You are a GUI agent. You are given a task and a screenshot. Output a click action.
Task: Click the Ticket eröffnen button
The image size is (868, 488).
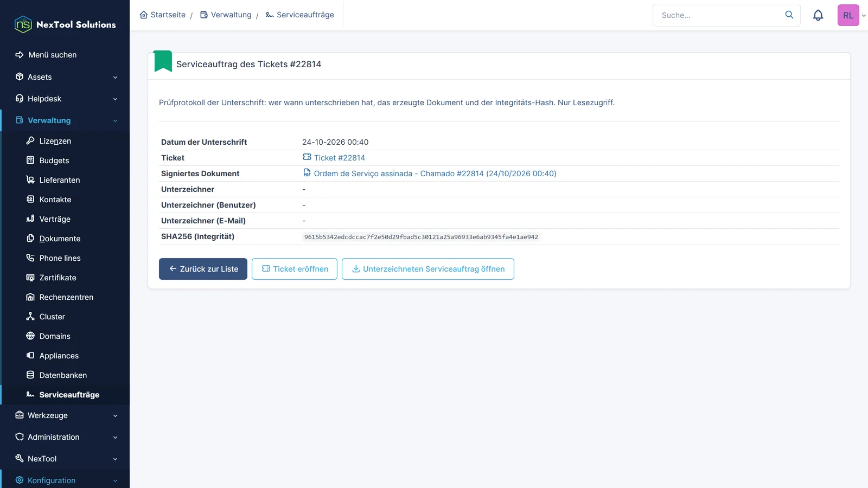pos(295,269)
